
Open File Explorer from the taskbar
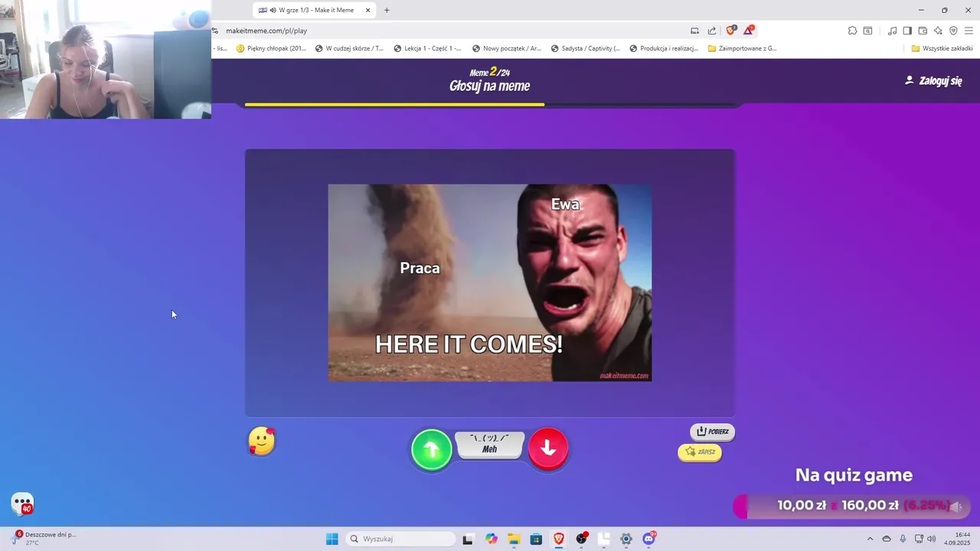coord(514,539)
